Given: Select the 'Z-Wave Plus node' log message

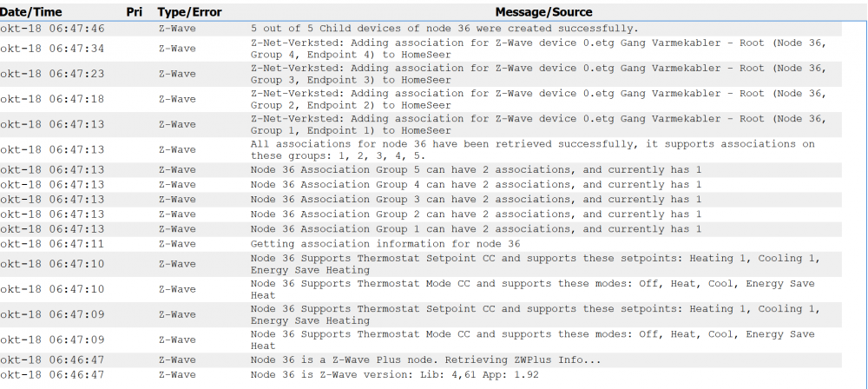Looking at the screenshot, I should 425,359.
